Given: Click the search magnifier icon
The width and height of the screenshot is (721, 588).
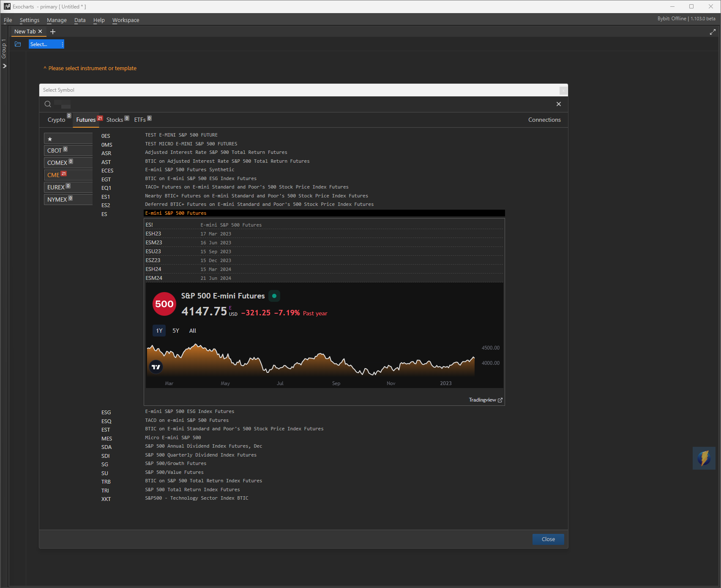Looking at the screenshot, I should point(48,104).
